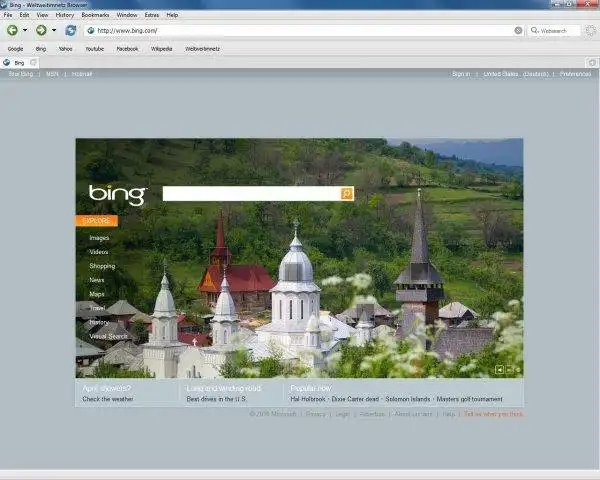Click the loading throbber icon at toolbar end

tap(591, 31)
